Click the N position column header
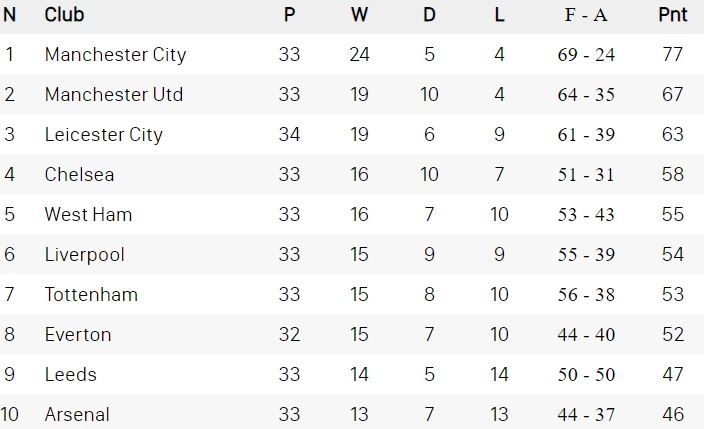Image resolution: width=704 pixels, height=429 pixels. [10, 16]
